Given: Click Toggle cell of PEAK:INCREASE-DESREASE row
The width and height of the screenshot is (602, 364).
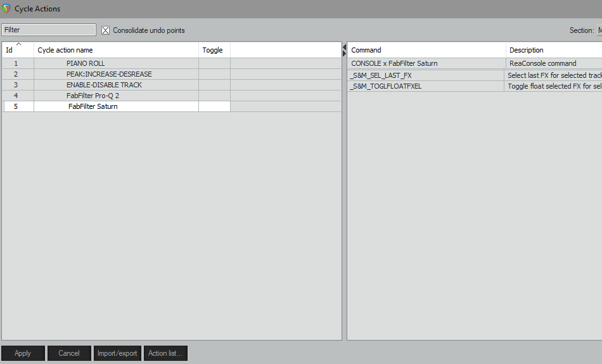Looking at the screenshot, I should click(x=214, y=74).
